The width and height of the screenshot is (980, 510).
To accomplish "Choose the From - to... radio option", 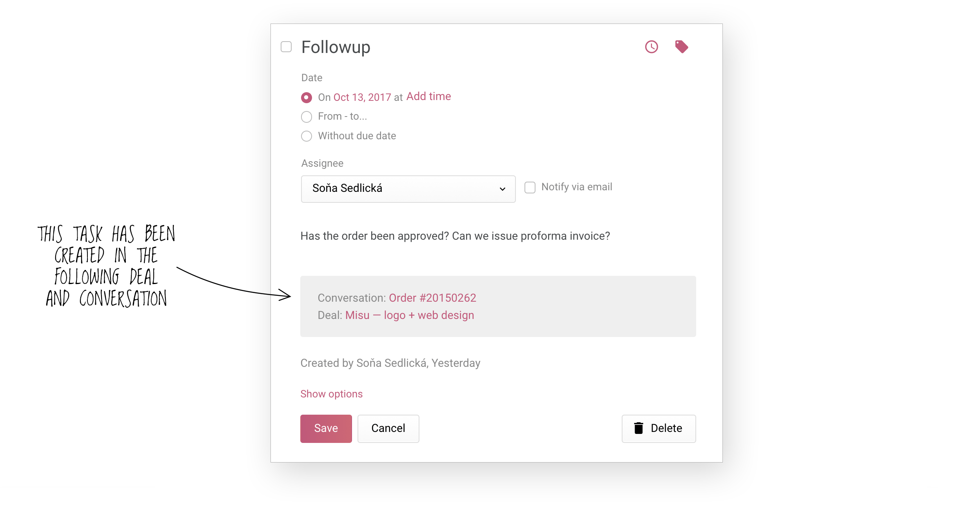I will pyautogui.click(x=307, y=117).
